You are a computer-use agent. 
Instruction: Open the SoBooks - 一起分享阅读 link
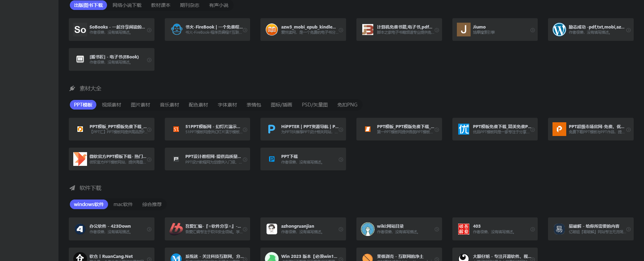(117, 27)
